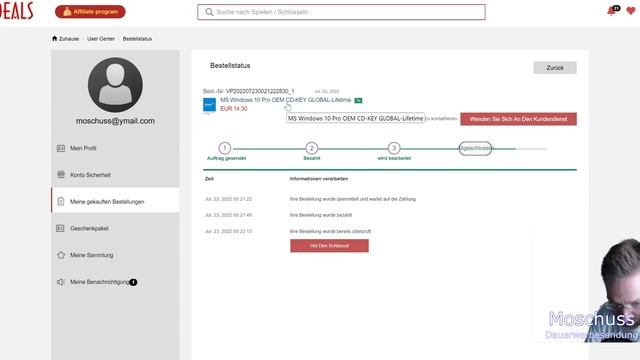Click the Hol Den Schlüssel button
This screenshot has width=640, height=360.
[329, 246]
